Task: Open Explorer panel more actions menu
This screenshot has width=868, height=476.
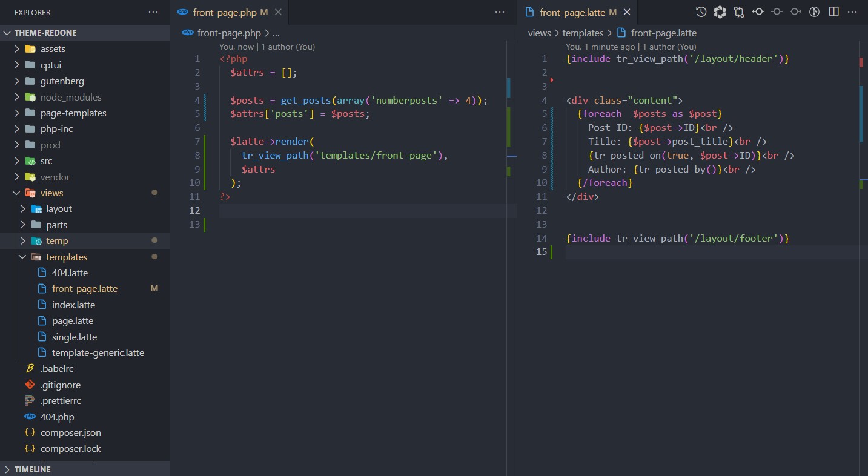Action: pos(154,12)
